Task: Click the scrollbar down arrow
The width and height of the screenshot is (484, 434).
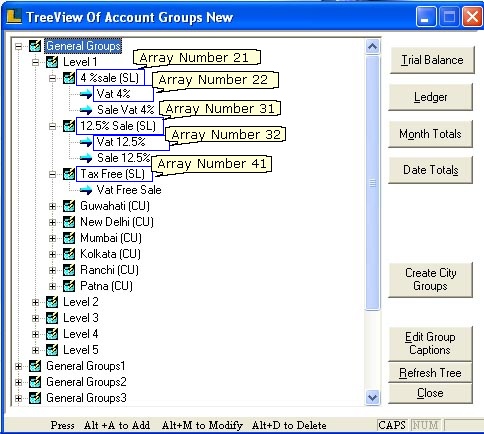Action: [372, 397]
